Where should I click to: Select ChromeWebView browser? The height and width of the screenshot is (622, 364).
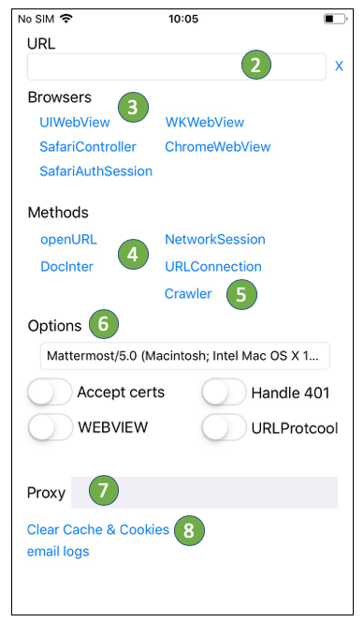[217, 147]
